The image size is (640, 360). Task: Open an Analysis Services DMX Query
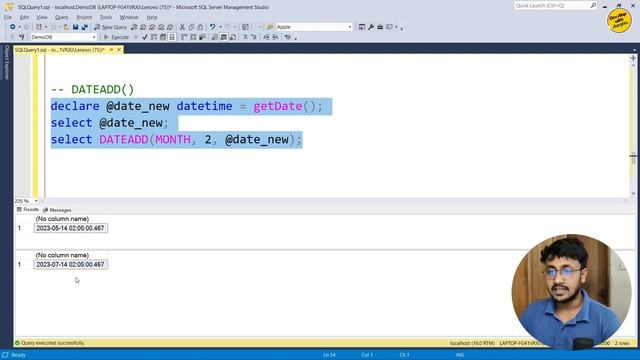152,27
